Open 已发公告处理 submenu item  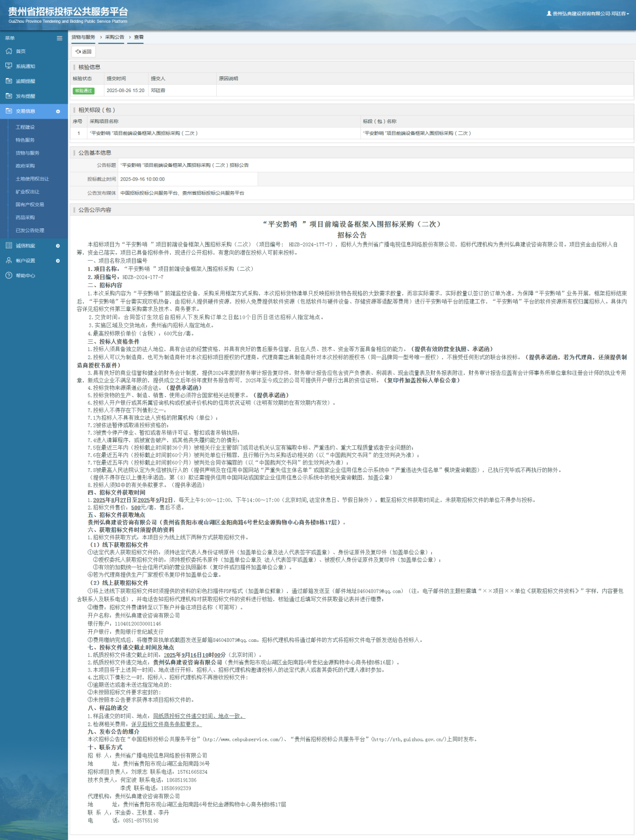click(x=30, y=230)
